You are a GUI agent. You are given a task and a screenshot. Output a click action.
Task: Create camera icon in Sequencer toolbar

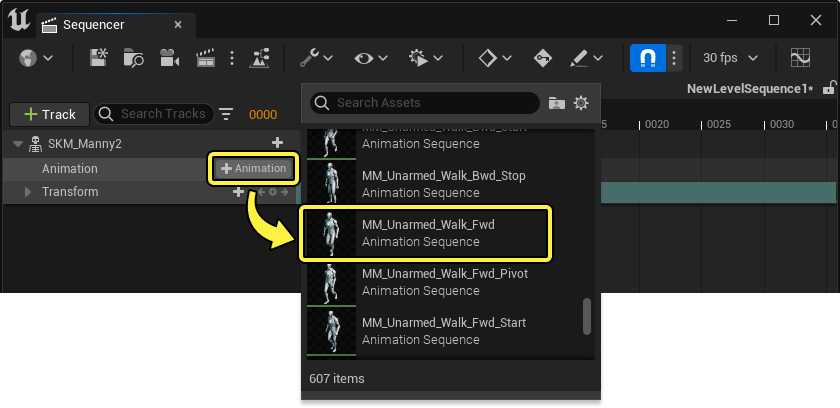tap(169, 58)
